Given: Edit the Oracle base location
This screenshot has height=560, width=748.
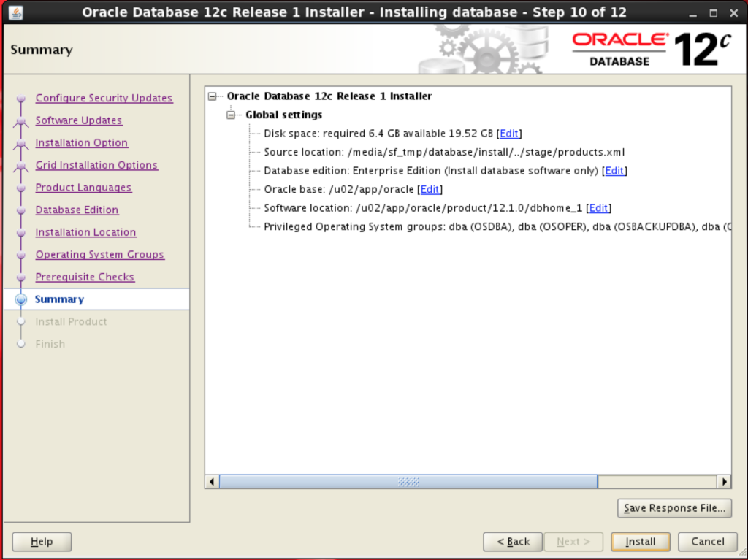Looking at the screenshot, I should point(430,189).
